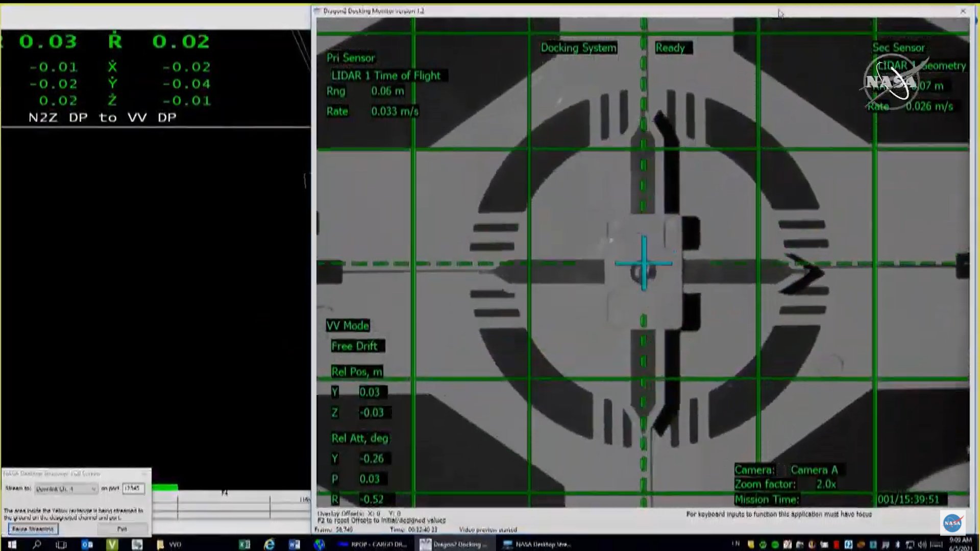Open the taskbar clock showing 9:09 AM
The width and height of the screenshot is (980, 551).
960,544
